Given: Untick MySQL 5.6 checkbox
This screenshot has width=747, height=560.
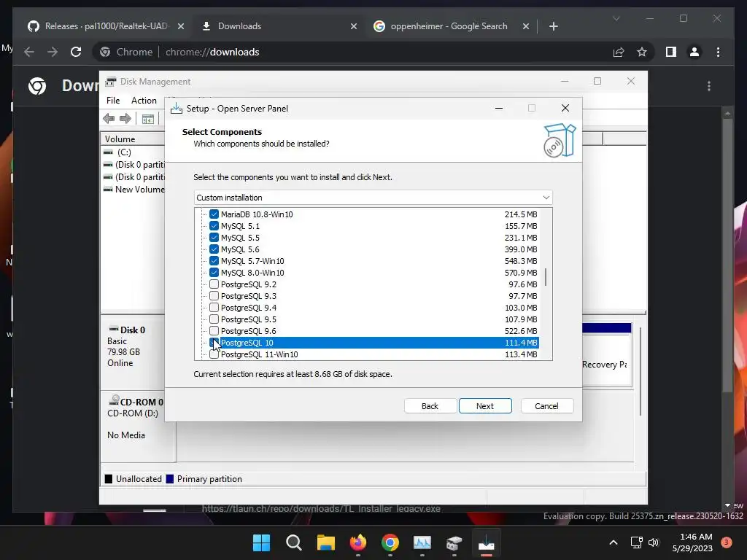Looking at the screenshot, I should pos(214,249).
